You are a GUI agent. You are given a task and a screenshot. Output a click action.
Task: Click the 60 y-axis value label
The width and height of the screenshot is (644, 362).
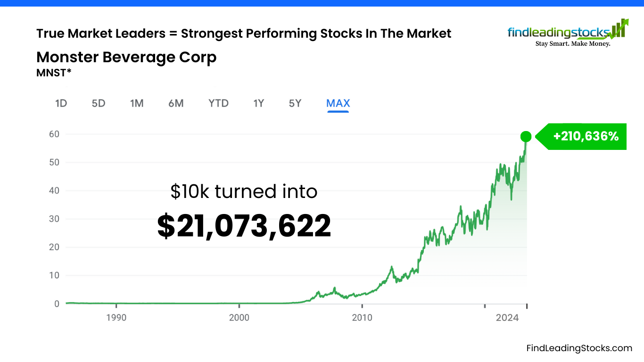54,134
